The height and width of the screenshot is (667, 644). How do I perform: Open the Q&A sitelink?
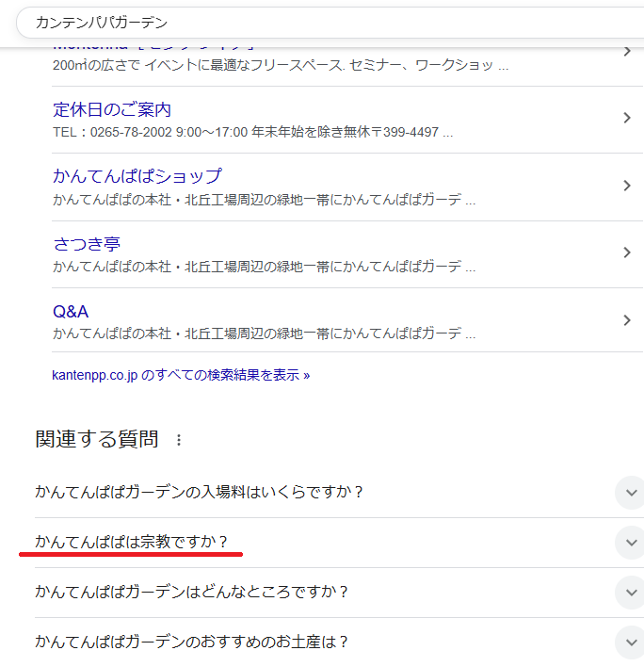[x=71, y=311]
